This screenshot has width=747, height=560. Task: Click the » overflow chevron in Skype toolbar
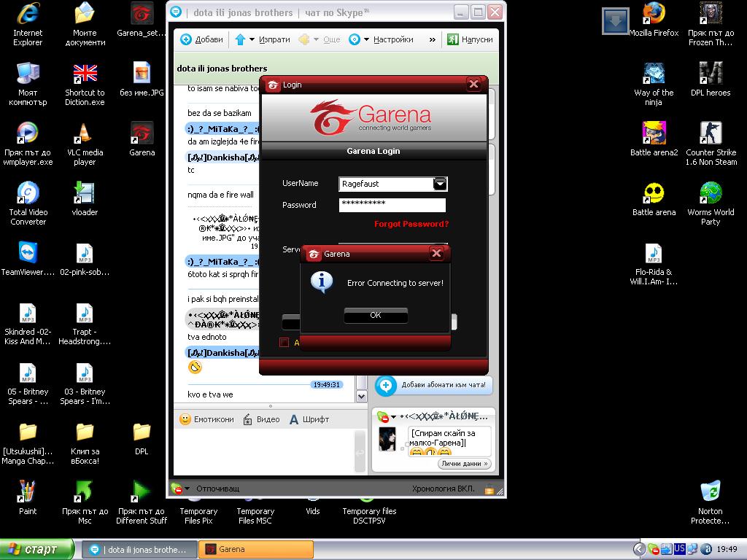(x=432, y=39)
